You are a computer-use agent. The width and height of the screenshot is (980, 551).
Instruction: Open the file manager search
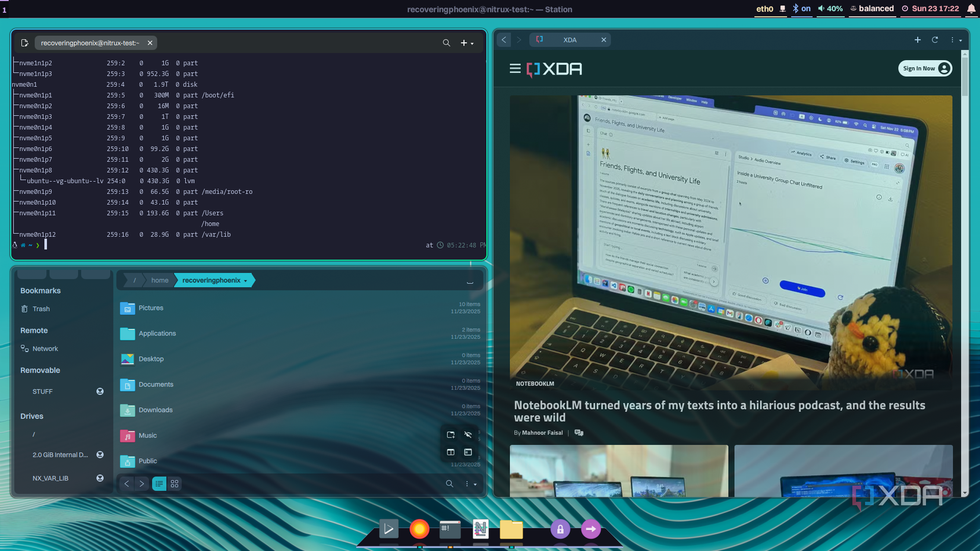450,483
